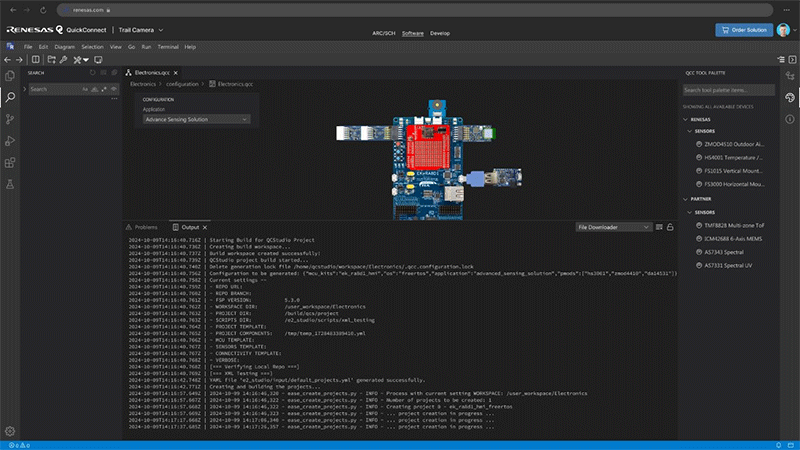Click the Order Solution button
The image size is (800, 450).
pyautogui.click(x=743, y=30)
